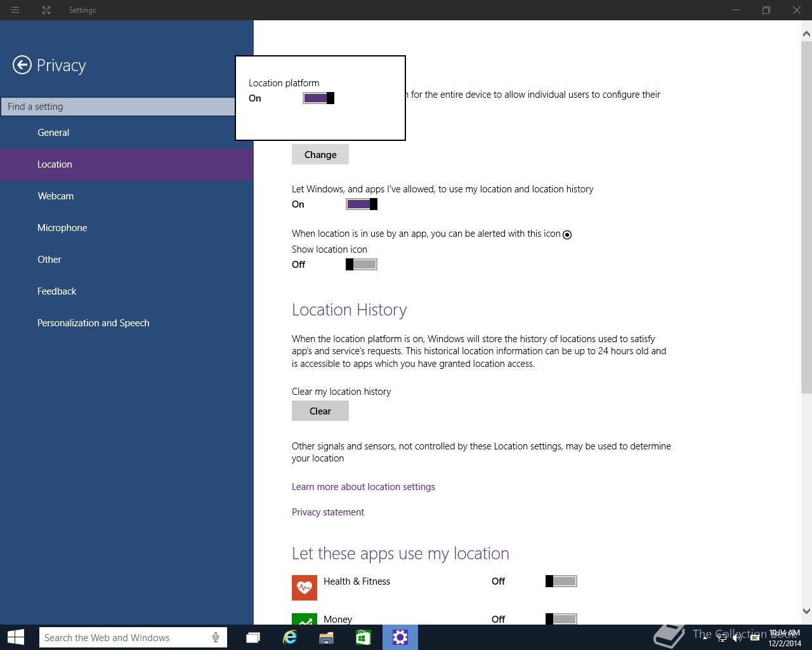Click the scrollbar down arrow
Viewport: 812px width, 650px height.
tap(807, 611)
